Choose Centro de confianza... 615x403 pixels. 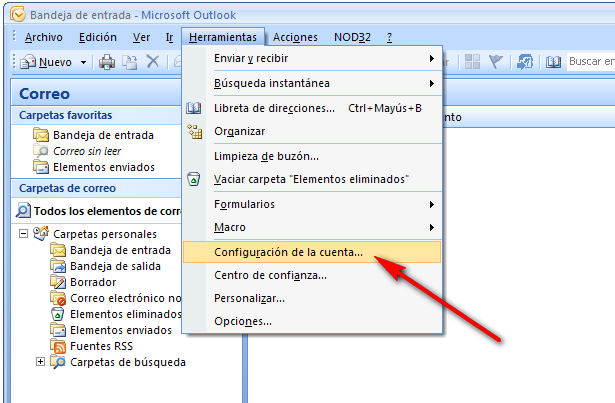pos(312,275)
